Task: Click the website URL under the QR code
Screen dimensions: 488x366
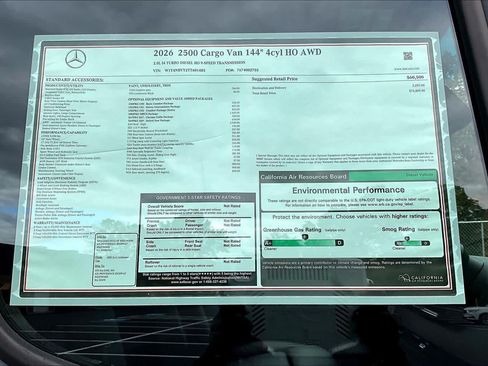Action: click(x=407, y=69)
